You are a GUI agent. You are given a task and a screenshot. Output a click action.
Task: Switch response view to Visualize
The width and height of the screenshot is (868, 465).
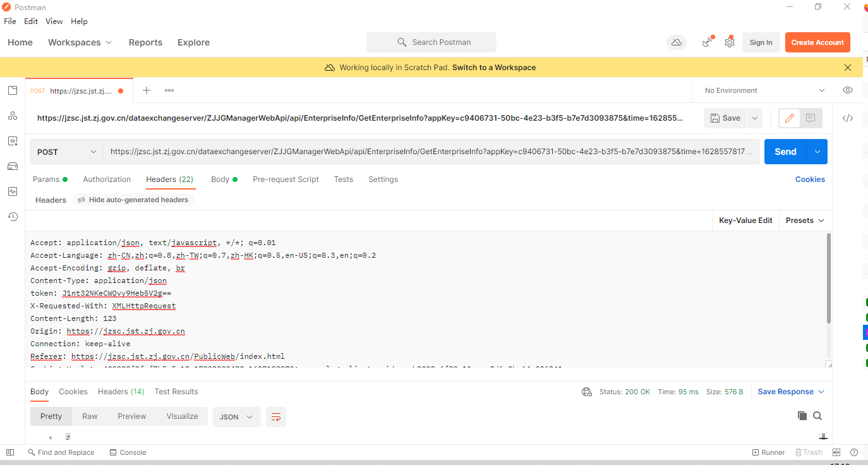point(183,416)
